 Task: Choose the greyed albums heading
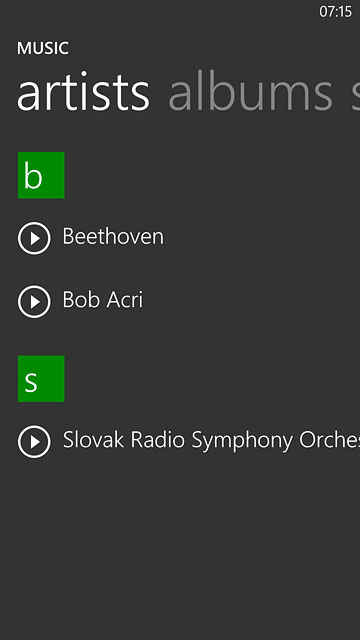coord(251,91)
